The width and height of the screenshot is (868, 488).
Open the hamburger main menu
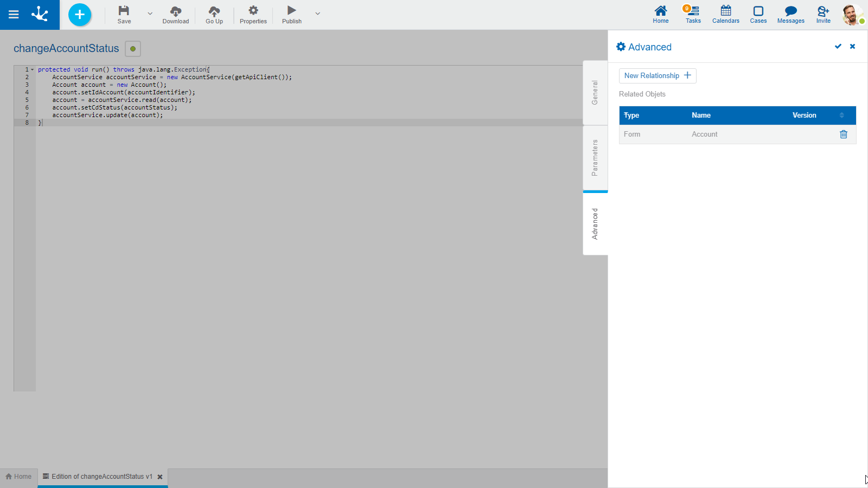pyautogui.click(x=14, y=15)
